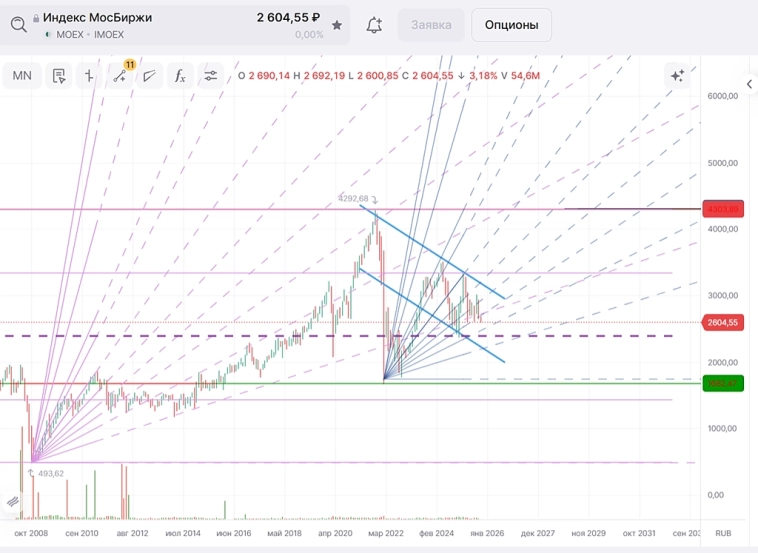Open the fx indicators menu

180,76
